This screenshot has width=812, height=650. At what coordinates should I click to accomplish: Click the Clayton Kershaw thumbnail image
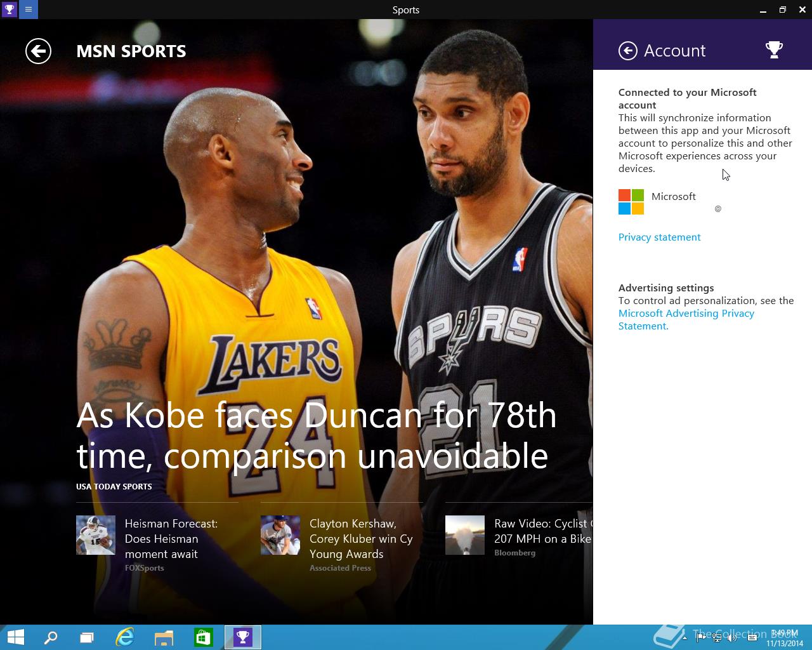[x=280, y=535]
